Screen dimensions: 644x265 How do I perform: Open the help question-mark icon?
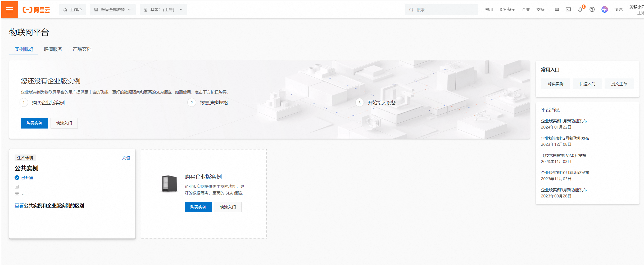(592, 10)
